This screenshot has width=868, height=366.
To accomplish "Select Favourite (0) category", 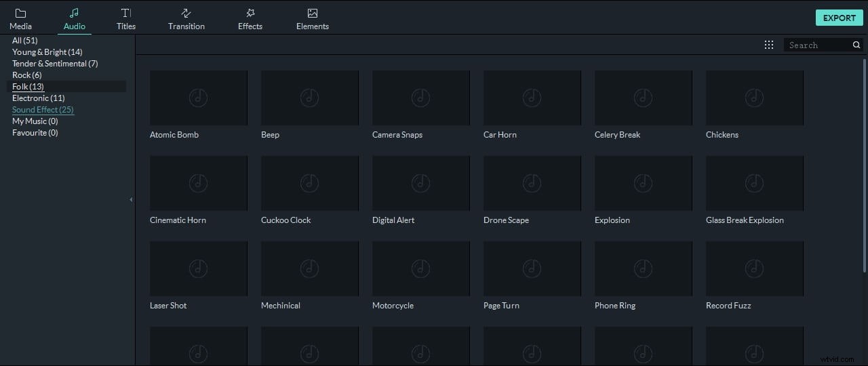I will click(35, 133).
